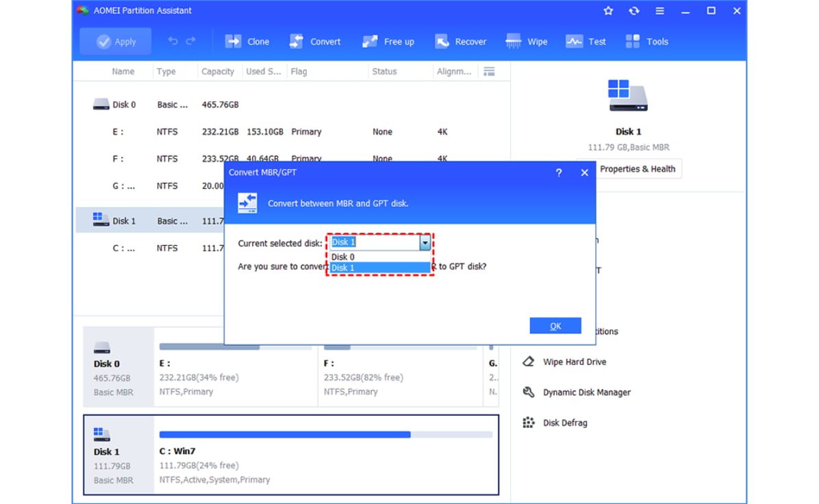
Task: Click the help question mark in dialog
Action: [559, 173]
